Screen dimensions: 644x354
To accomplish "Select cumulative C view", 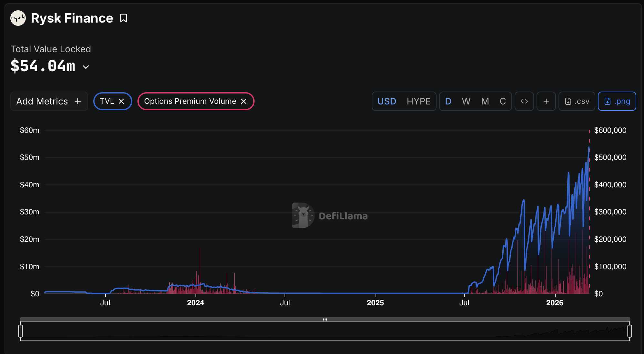I will pyautogui.click(x=502, y=101).
